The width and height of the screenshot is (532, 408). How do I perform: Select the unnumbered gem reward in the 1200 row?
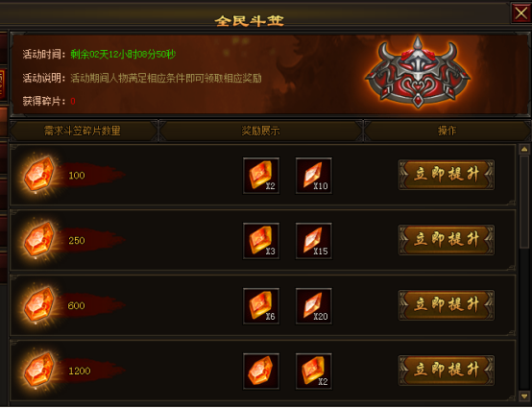point(261,371)
